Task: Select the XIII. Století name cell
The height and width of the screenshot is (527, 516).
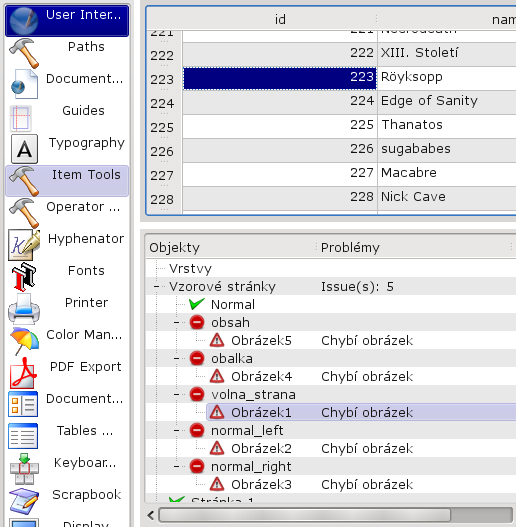Action: 447,54
